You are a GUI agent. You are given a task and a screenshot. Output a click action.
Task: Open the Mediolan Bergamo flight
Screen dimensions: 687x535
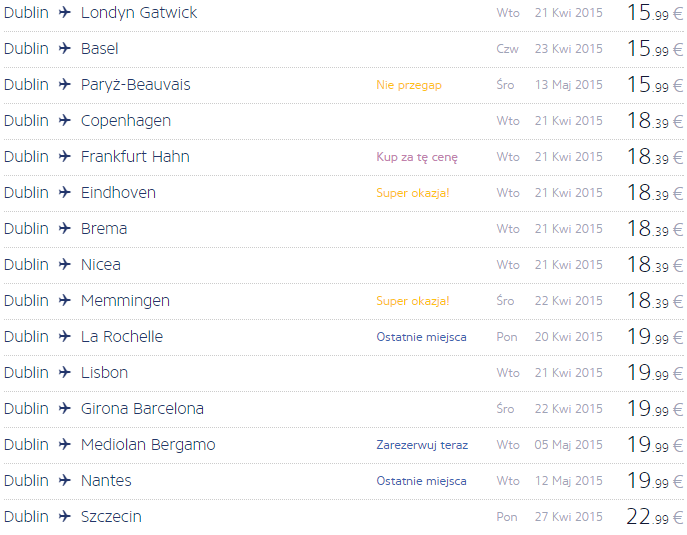[148, 445]
